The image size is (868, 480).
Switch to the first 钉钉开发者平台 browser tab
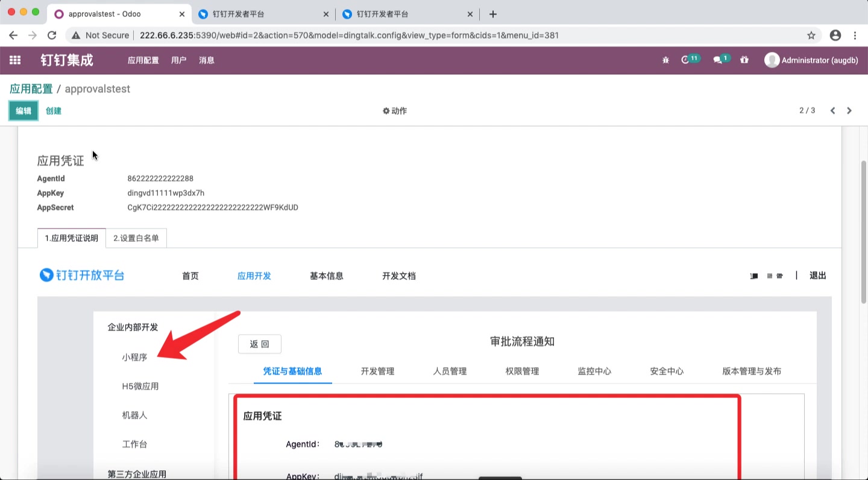(x=263, y=14)
